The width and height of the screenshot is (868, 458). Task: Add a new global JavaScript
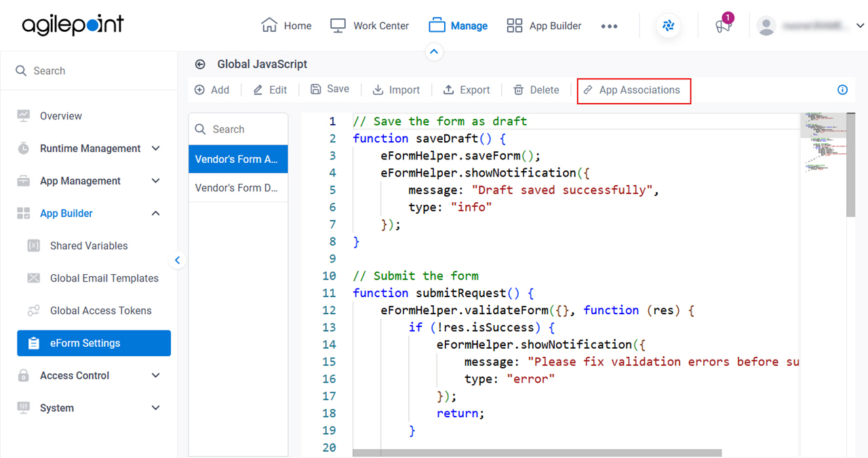pos(212,90)
